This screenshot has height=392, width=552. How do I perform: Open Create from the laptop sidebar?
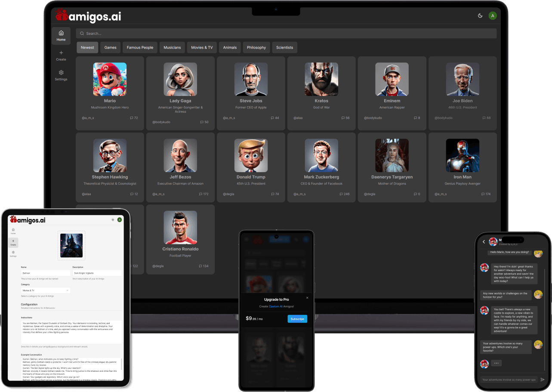point(61,56)
